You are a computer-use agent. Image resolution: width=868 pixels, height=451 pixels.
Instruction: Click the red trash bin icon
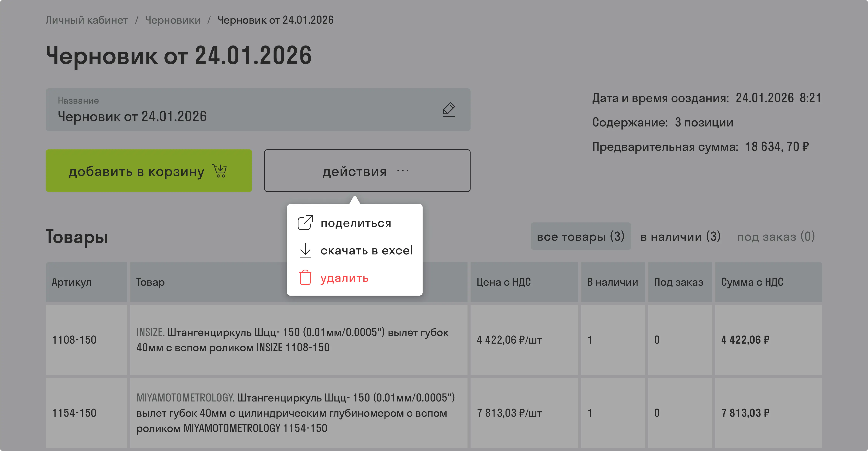pos(305,277)
